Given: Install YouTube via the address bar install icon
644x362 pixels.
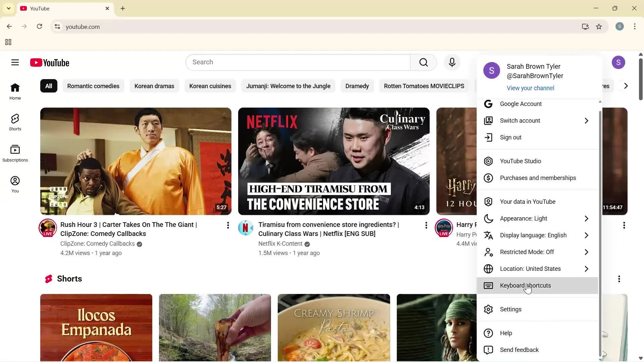Looking at the screenshot, I should pos(585,26).
